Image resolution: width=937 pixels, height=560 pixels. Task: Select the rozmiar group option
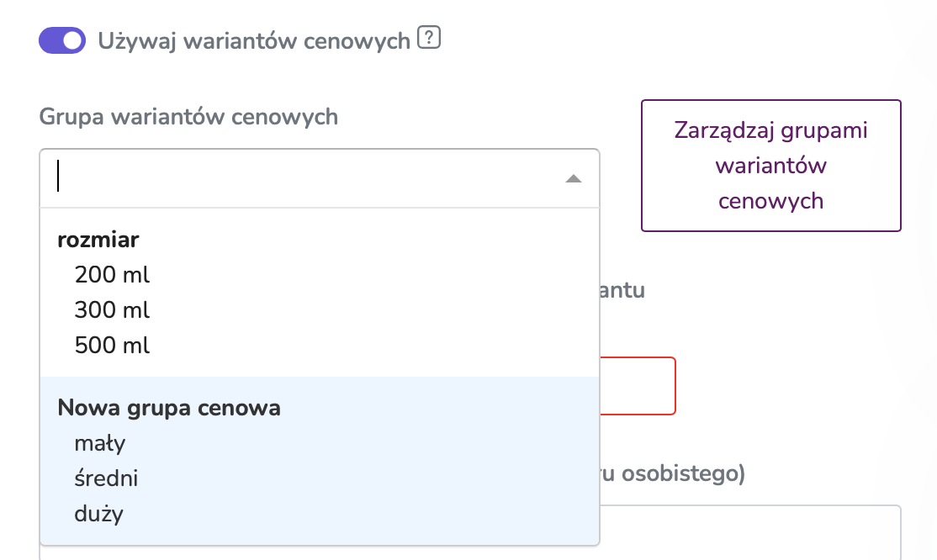pyautogui.click(x=98, y=240)
